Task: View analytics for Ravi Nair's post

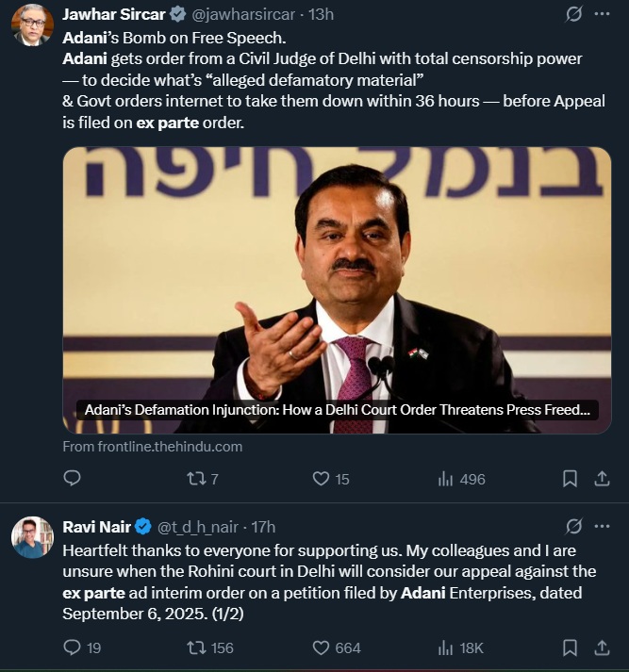Action: click(x=446, y=647)
